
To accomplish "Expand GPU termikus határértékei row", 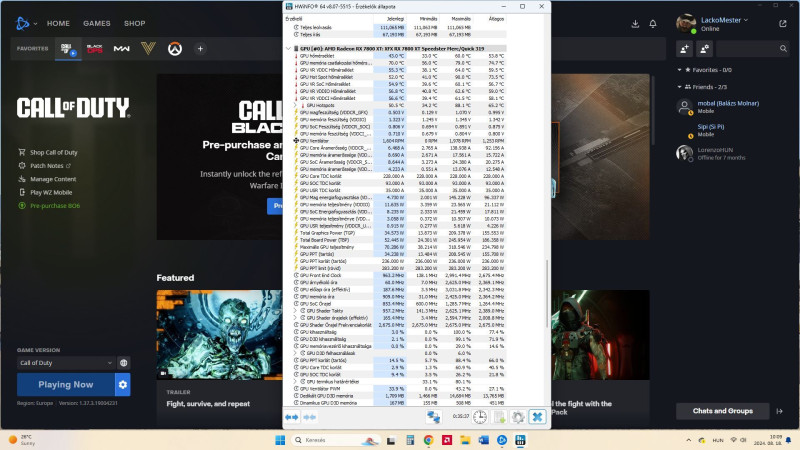I will pos(295,381).
